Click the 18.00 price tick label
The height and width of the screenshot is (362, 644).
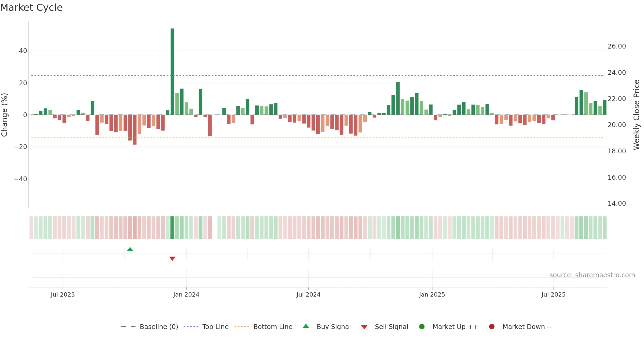(617, 151)
